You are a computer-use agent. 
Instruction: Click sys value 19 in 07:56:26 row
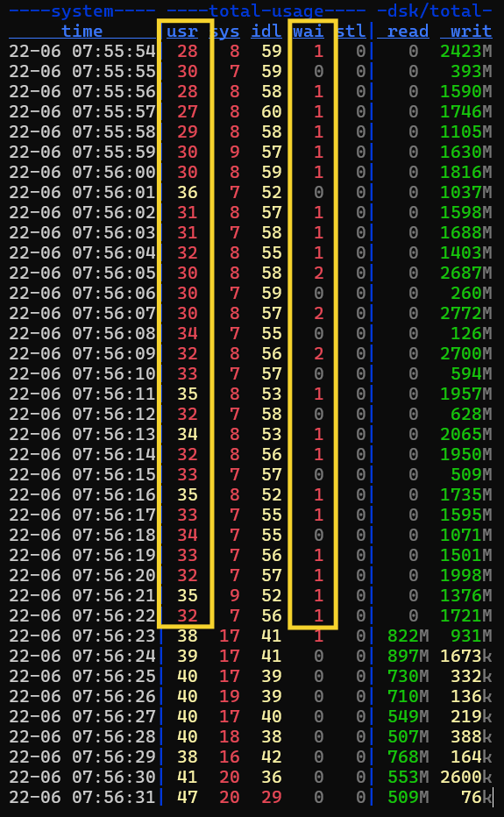coord(230,696)
